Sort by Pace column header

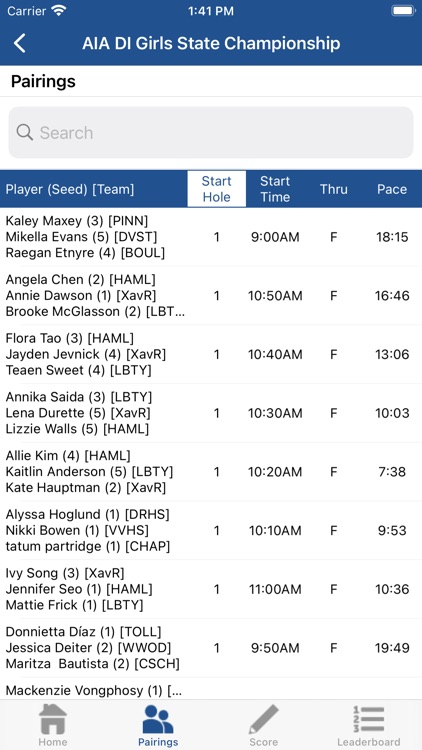click(392, 189)
